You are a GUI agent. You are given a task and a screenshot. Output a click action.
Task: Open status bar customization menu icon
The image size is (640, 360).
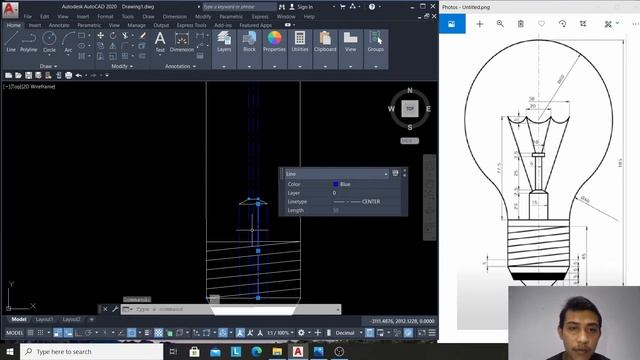432,333
